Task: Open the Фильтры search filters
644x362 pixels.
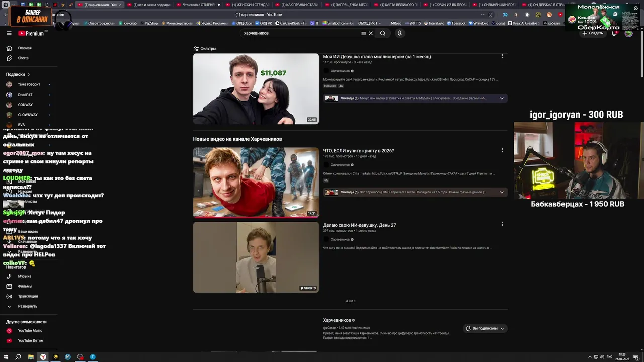Action: [205, 49]
